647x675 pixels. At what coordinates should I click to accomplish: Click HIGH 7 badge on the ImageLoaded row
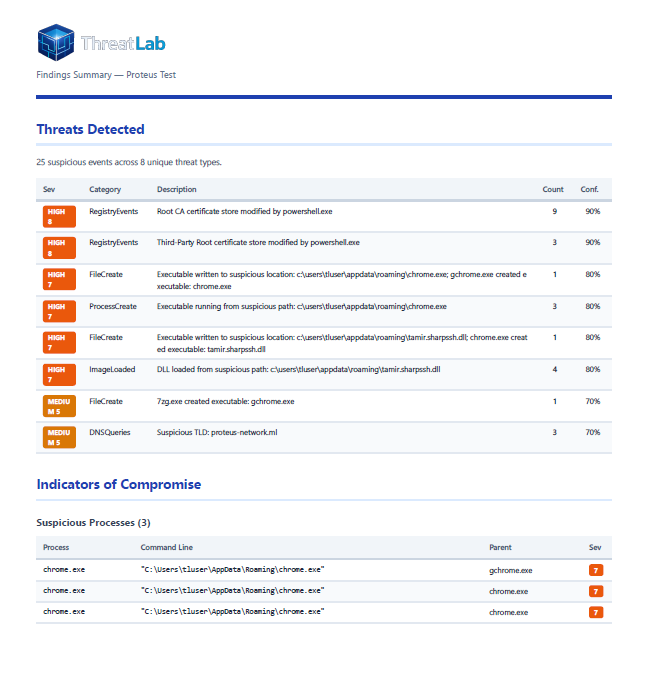[x=59, y=375]
